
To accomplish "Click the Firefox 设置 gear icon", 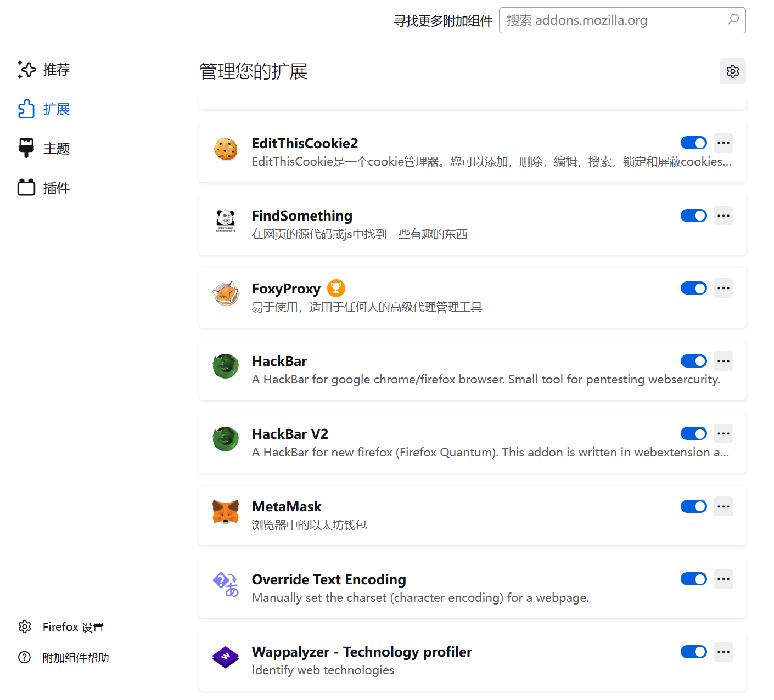I will [x=25, y=626].
